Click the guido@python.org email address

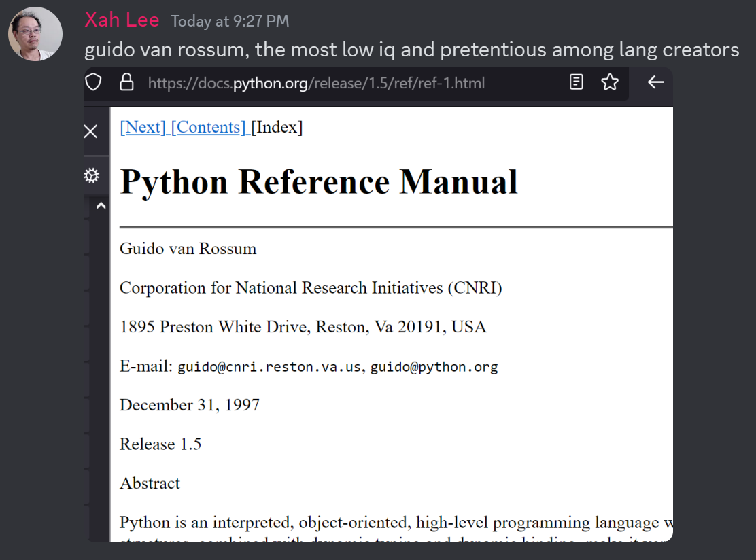tap(434, 367)
